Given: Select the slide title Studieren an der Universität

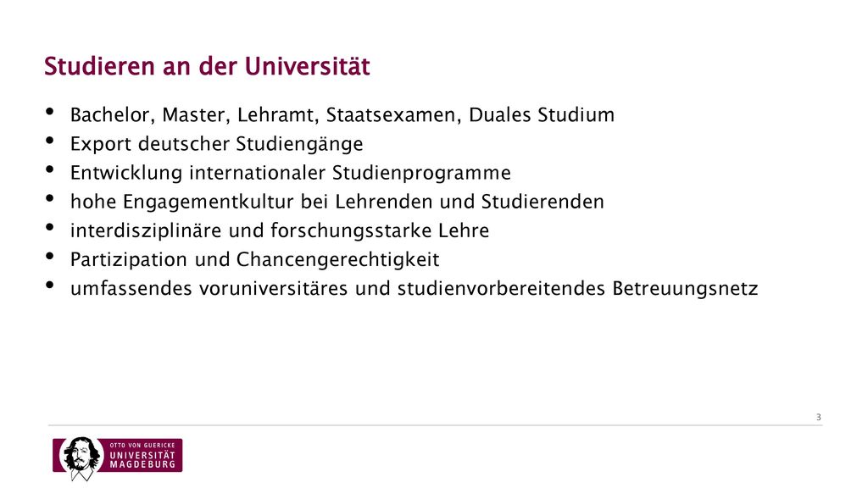Looking at the screenshot, I should (x=207, y=66).
